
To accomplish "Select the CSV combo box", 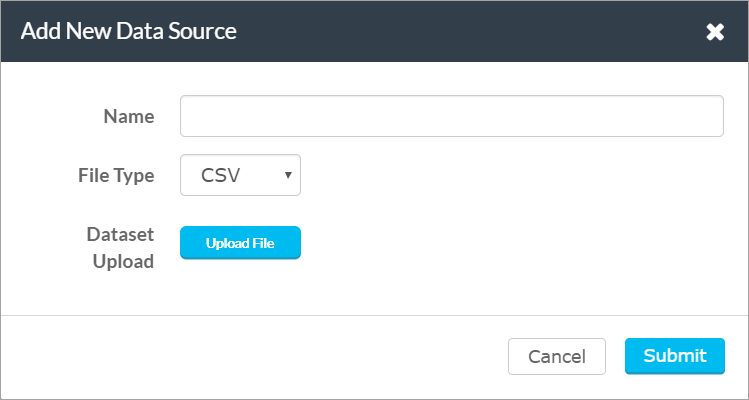I will (x=240, y=175).
